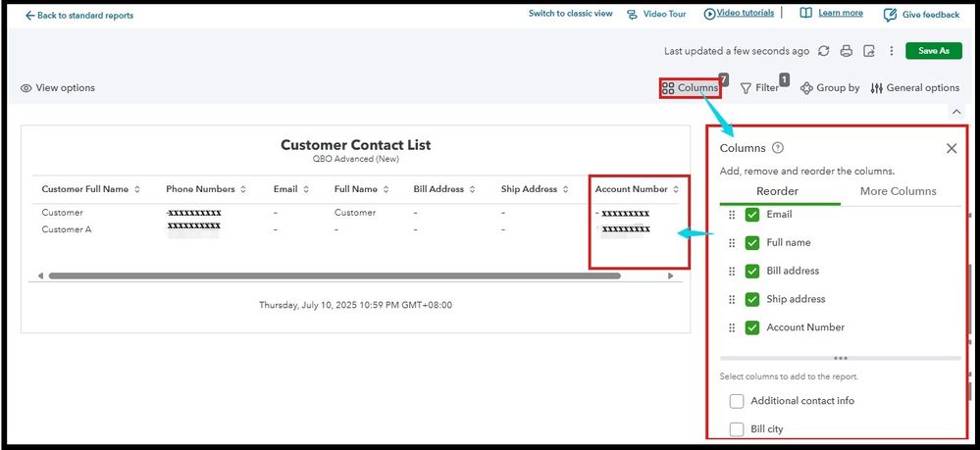Uncheck the Email column checkbox

[x=752, y=215]
